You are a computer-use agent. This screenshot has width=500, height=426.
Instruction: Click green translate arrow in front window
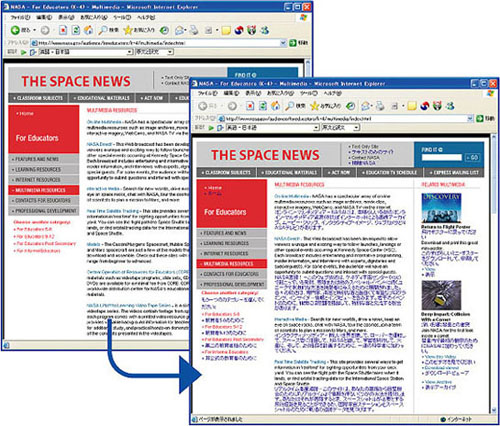coord(211,128)
